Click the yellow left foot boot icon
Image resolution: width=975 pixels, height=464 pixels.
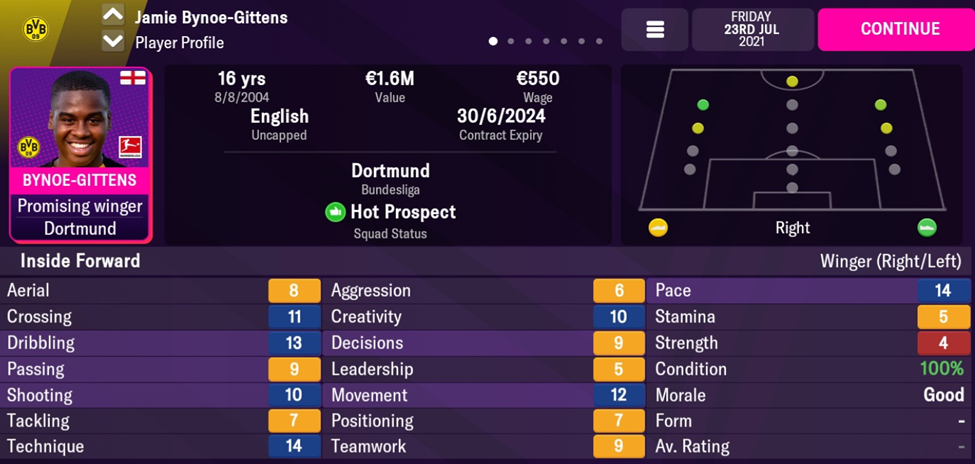pyautogui.click(x=657, y=227)
